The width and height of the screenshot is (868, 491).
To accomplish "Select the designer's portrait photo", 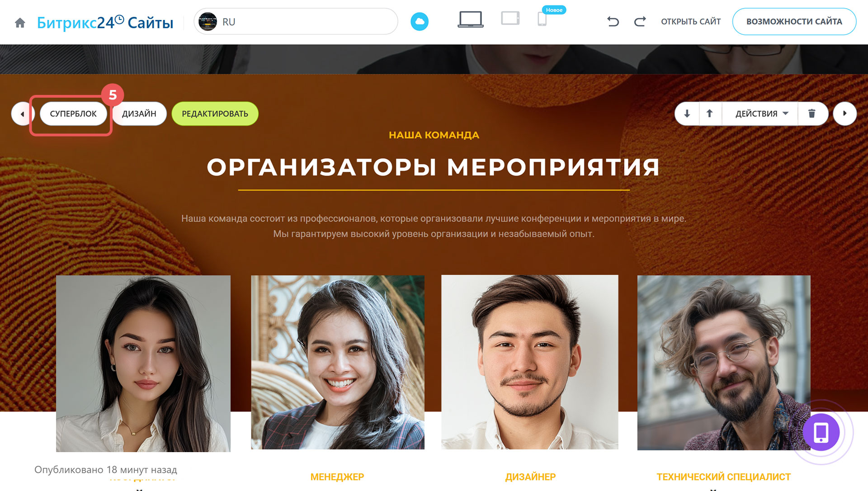I will point(530,362).
